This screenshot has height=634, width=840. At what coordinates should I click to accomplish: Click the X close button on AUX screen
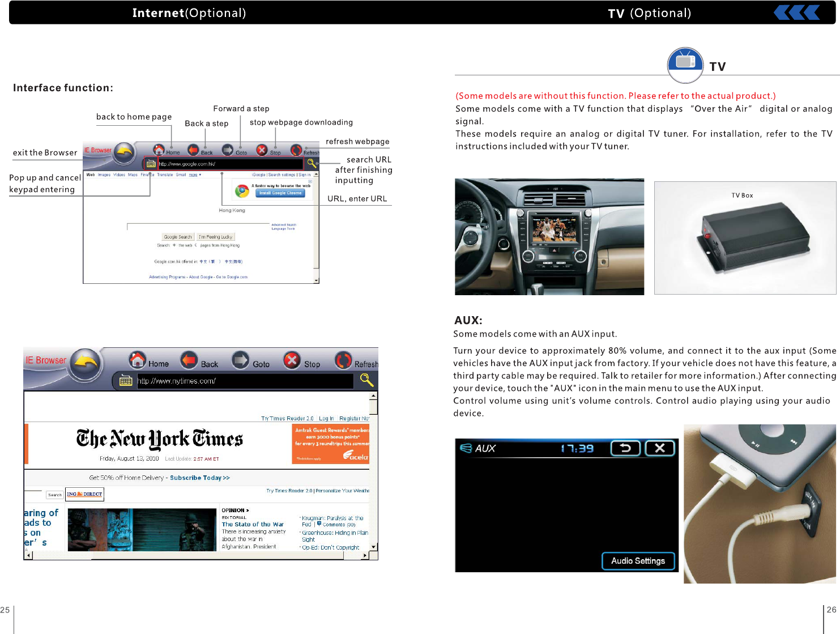[660, 449]
